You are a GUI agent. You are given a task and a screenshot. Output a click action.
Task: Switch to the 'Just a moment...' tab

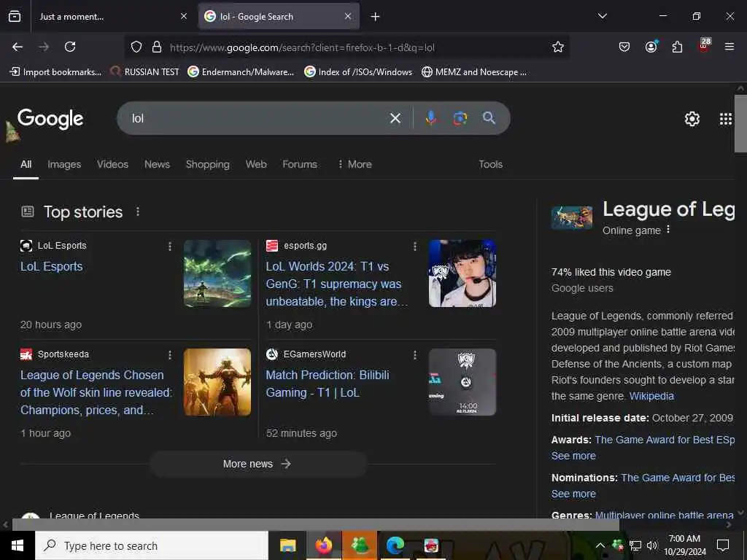(x=112, y=16)
